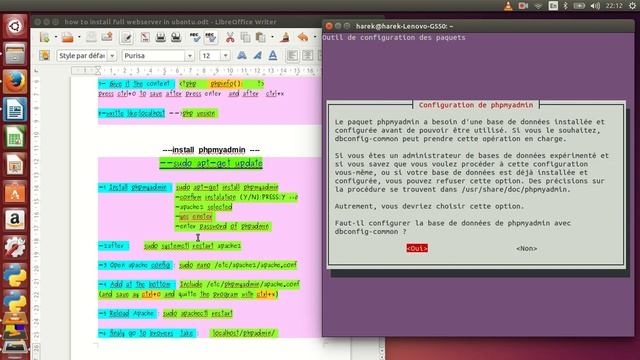Open system session gear menu
This screenshot has height=360, width=640.
632,6
